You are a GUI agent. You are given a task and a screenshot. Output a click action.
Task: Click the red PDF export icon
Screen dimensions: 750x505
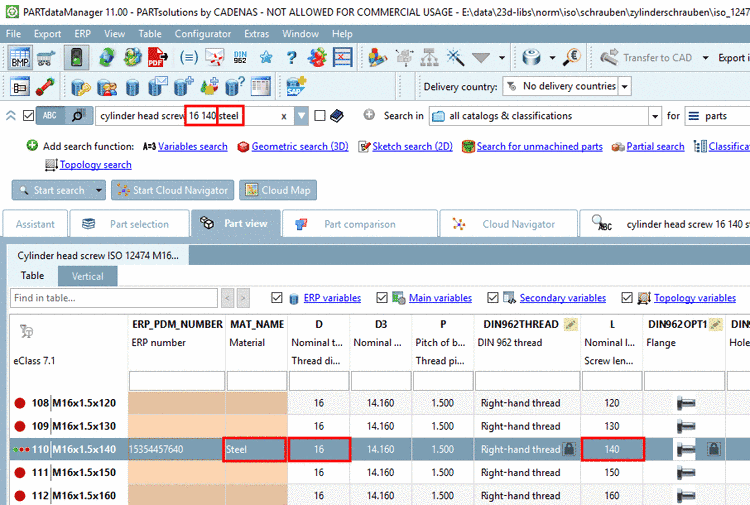157,57
